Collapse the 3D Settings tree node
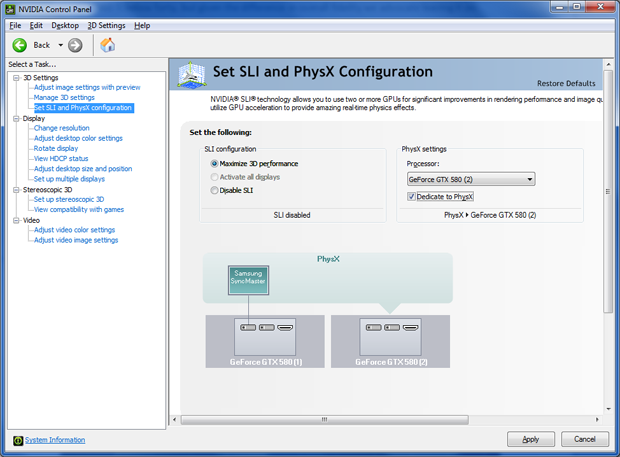Image resolution: width=620 pixels, height=457 pixels. click(x=16, y=78)
